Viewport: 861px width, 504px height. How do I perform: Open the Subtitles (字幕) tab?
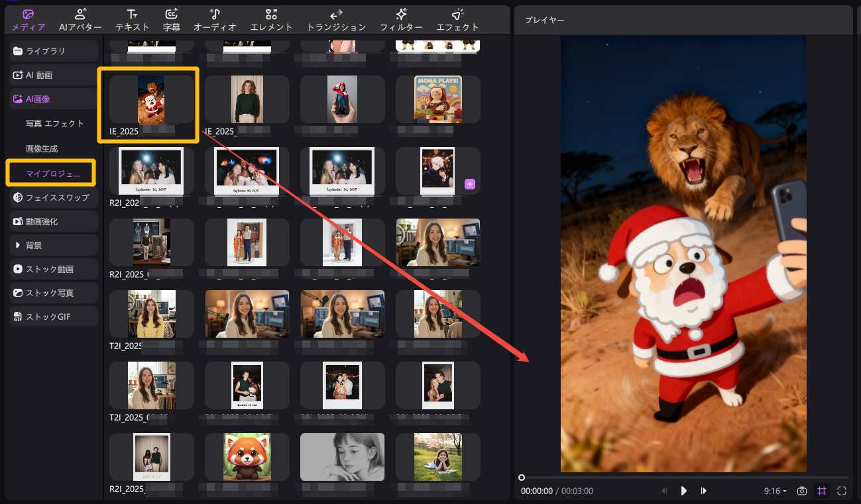tap(171, 20)
